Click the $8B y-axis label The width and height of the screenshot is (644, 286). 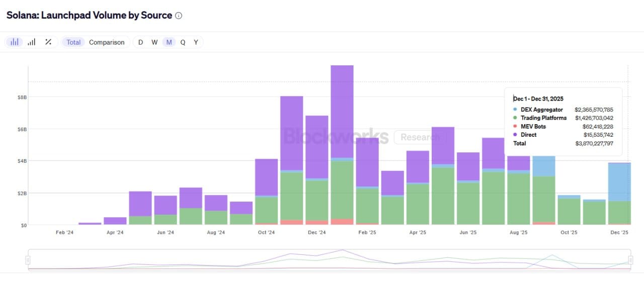tap(23, 97)
